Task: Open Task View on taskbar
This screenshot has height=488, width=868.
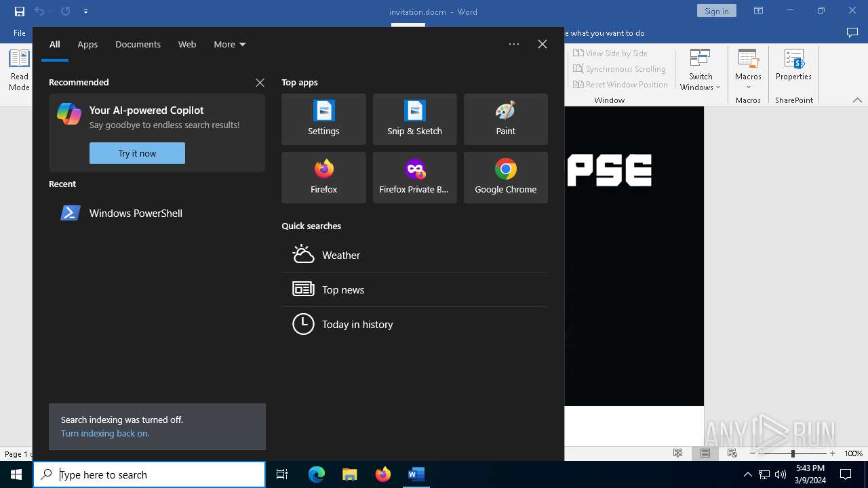Action: 282,474
